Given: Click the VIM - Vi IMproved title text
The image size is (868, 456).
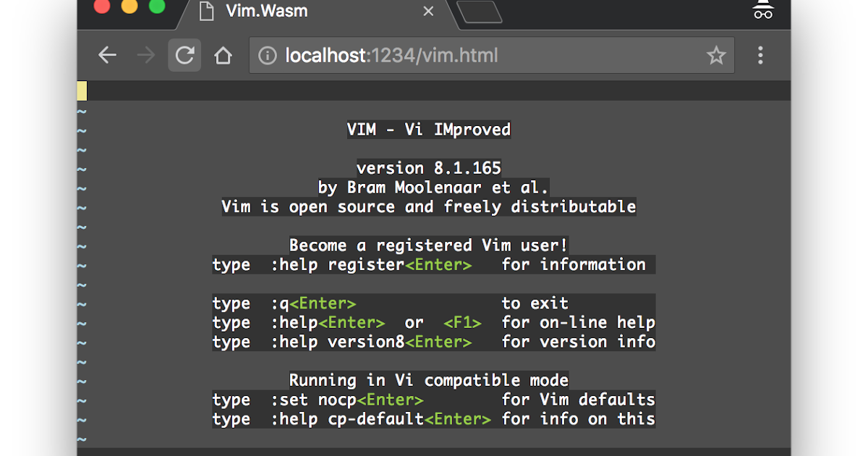Looking at the screenshot, I should [427, 130].
